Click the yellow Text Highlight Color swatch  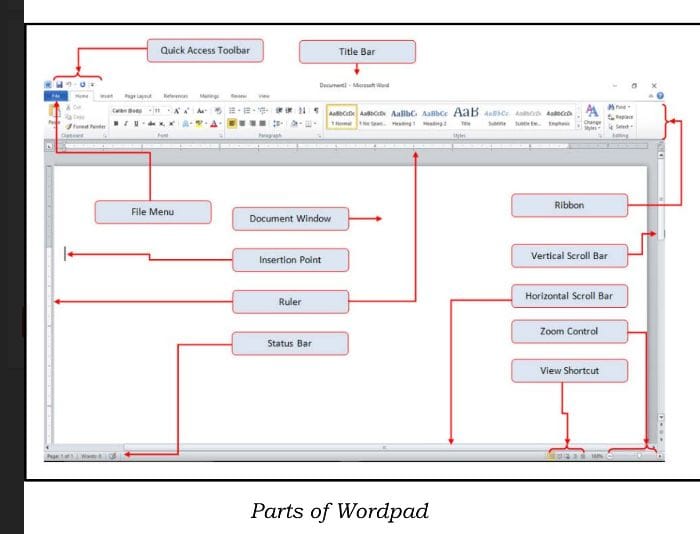tap(199, 124)
